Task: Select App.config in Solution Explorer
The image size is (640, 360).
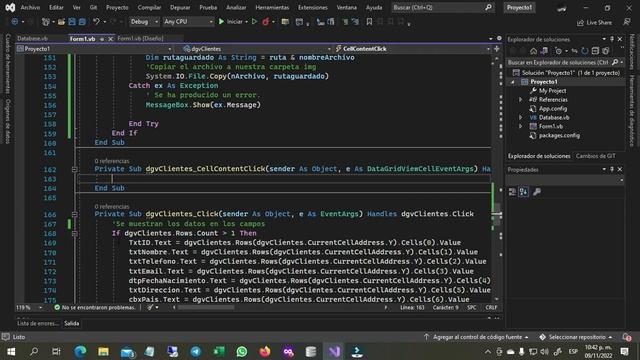Action: [x=553, y=109]
